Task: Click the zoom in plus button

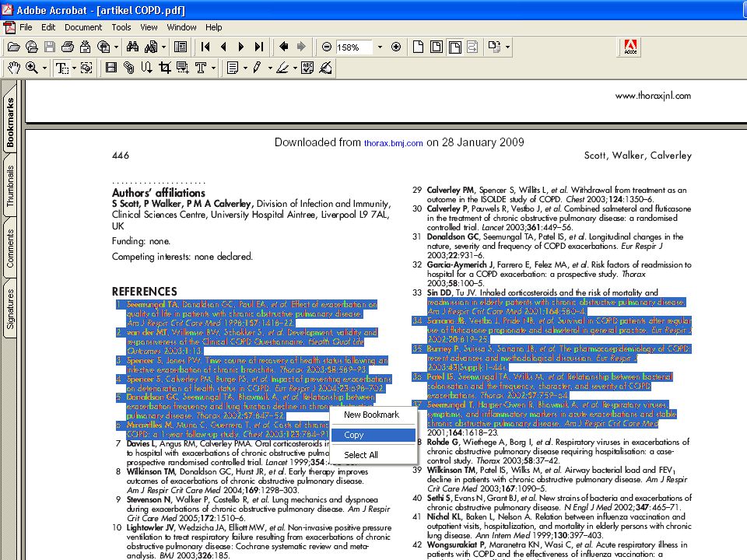Action: point(396,47)
